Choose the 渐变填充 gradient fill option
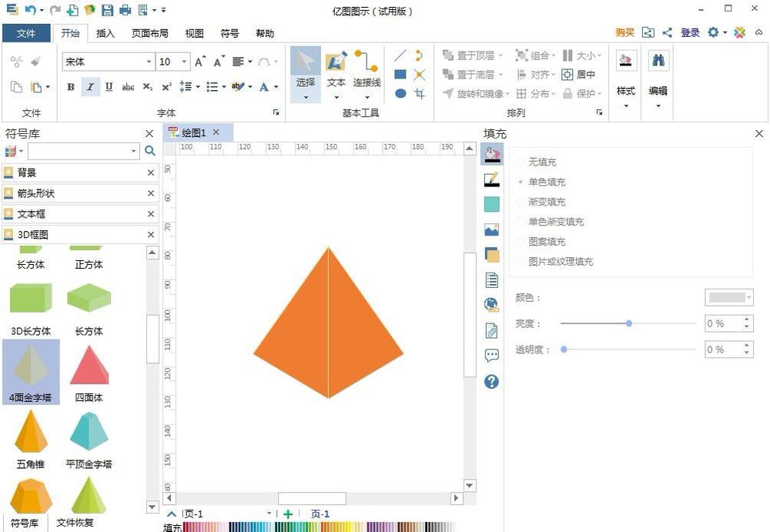This screenshot has height=532, width=770. (545, 202)
